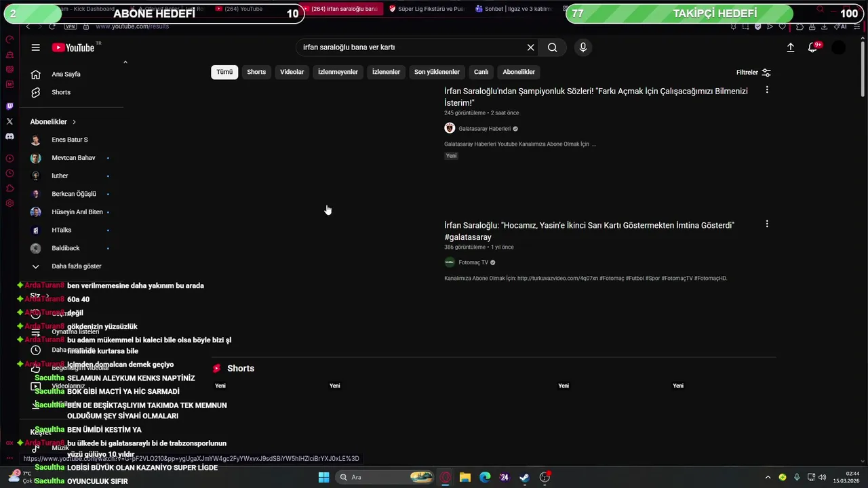868x488 pixels.
Task: Show hidden system tray icons
Action: click(768, 477)
